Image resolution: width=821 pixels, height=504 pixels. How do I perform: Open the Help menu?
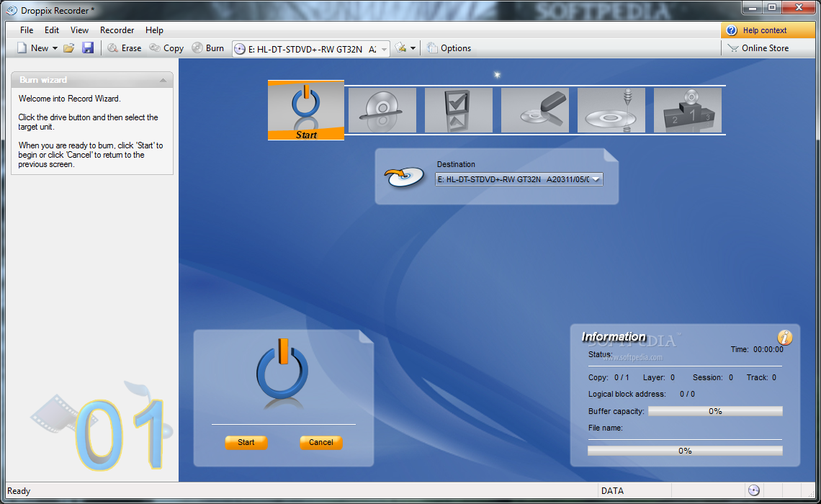(154, 30)
